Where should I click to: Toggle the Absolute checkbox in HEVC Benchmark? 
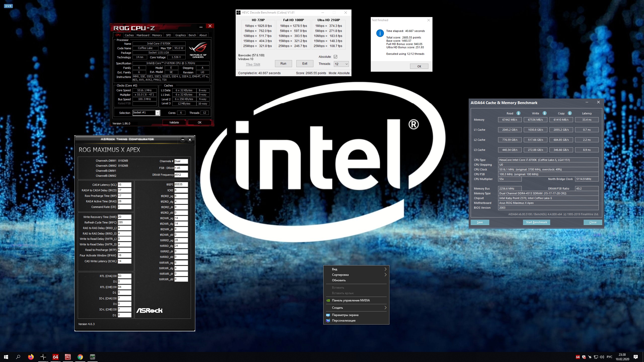click(x=335, y=57)
